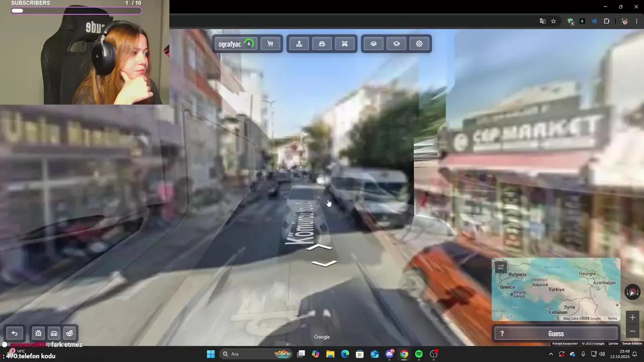The height and width of the screenshot is (362, 644).
Task: Open Task View on the taskbar
Action: (301, 354)
